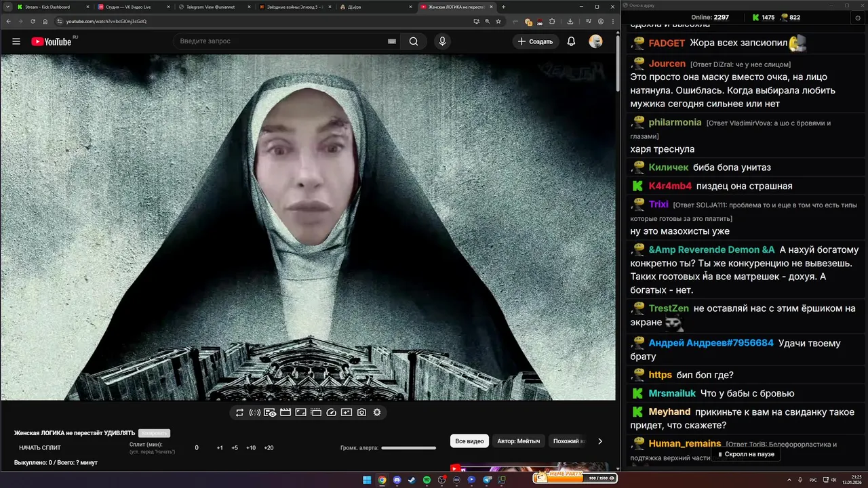868x488 pixels.
Task: Add +1 minute to the split
Action: pos(220,448)
